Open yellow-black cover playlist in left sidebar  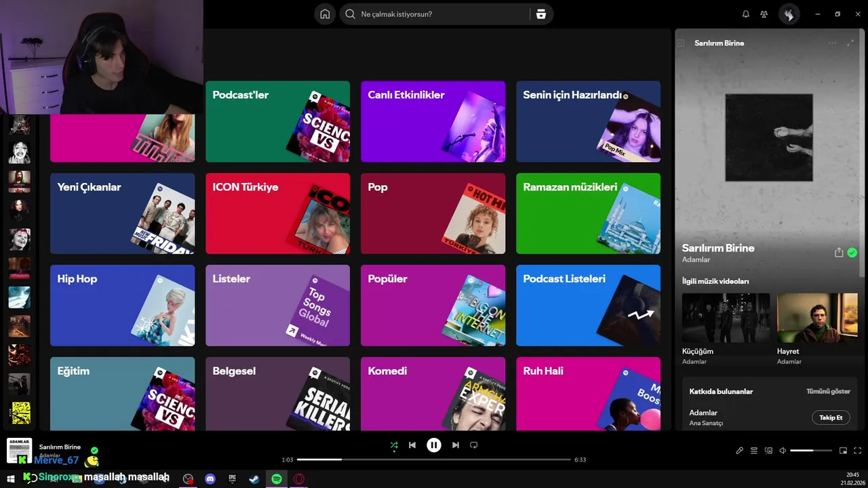(x=20, y=413)
